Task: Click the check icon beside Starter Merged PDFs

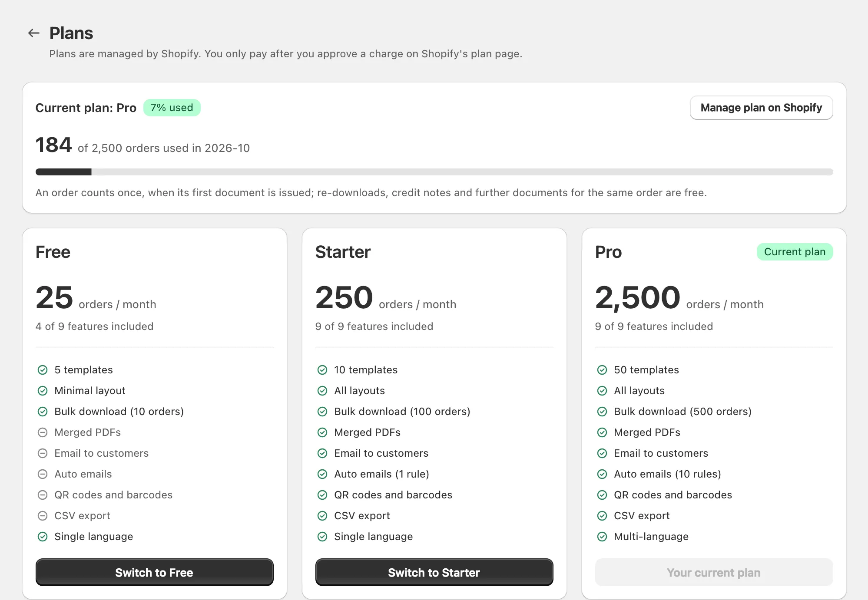Action: tap(322, 432)
